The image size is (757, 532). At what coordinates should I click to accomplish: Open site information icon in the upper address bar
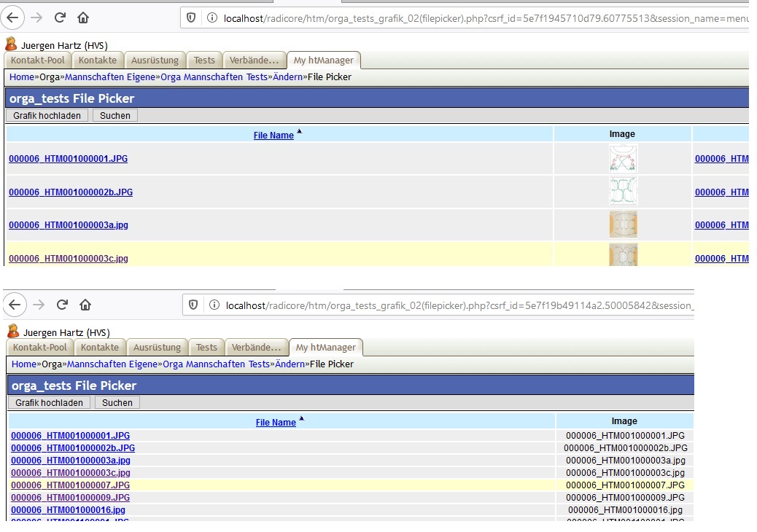[x=211, y=17]
